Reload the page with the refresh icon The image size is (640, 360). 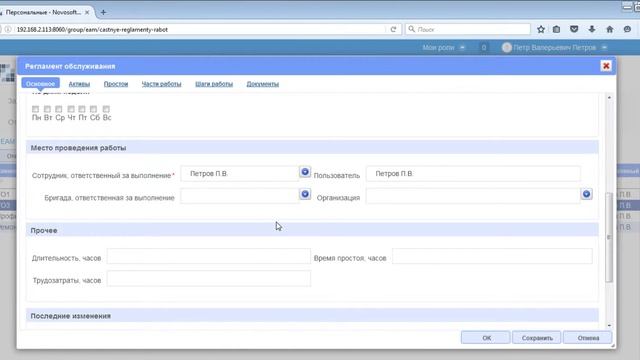pos(393,29)
